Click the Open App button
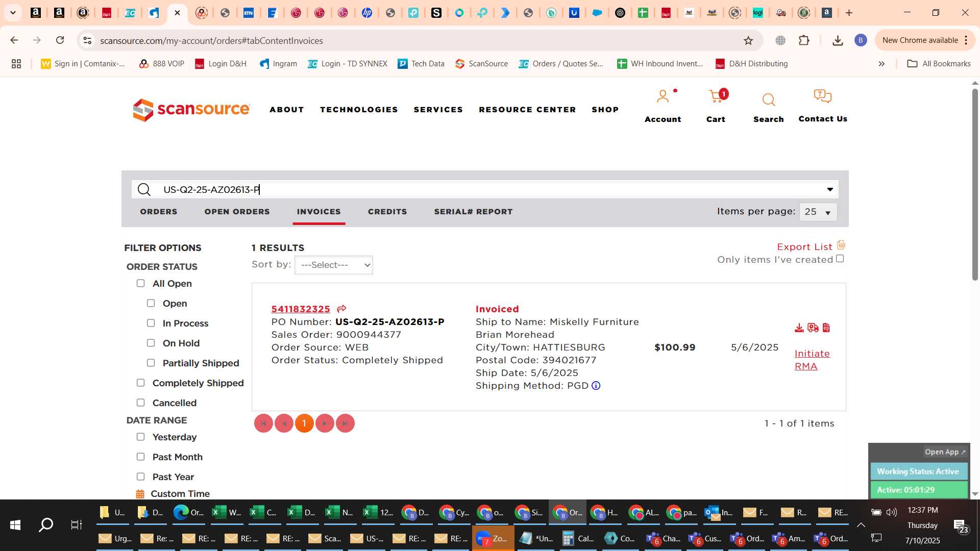 point(945,452)
